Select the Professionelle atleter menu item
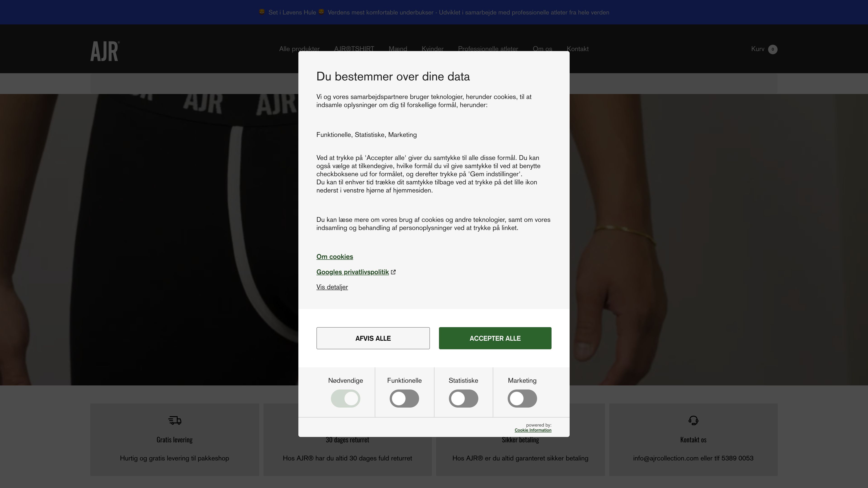 click(488, 49)
